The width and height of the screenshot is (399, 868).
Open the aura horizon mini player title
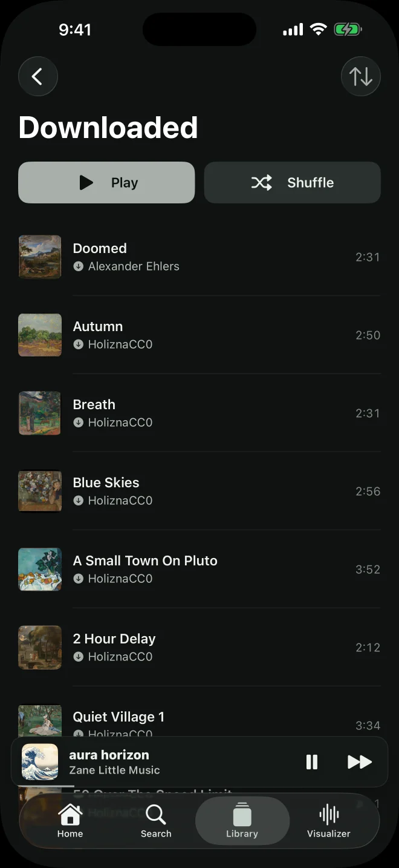[109, 755]
